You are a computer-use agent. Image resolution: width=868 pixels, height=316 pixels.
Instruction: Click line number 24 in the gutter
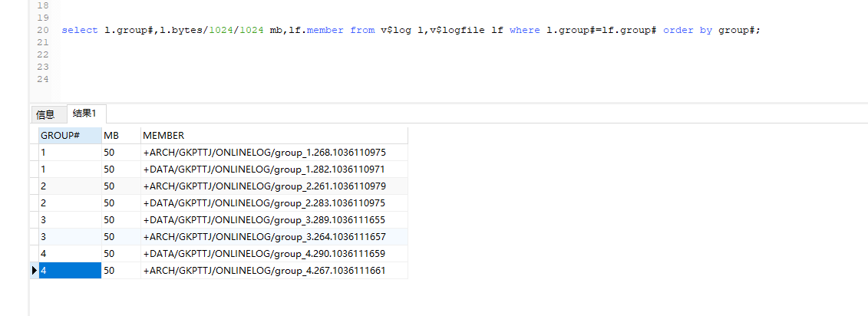[x=43, y=79]
